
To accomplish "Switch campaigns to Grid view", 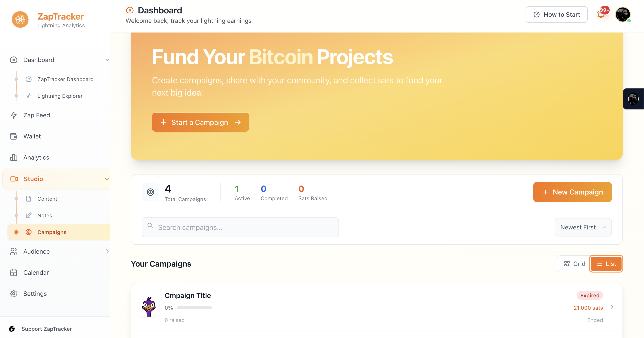I will 574,264.
